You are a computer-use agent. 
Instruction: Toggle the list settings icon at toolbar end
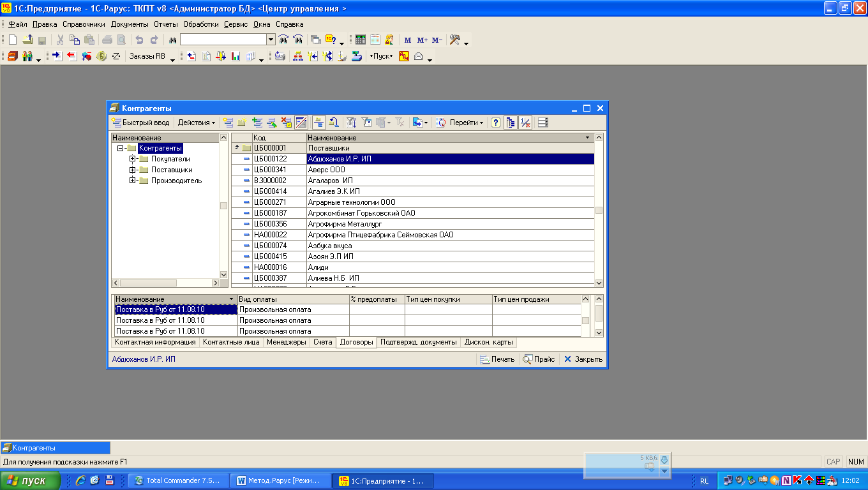[542, 122]
